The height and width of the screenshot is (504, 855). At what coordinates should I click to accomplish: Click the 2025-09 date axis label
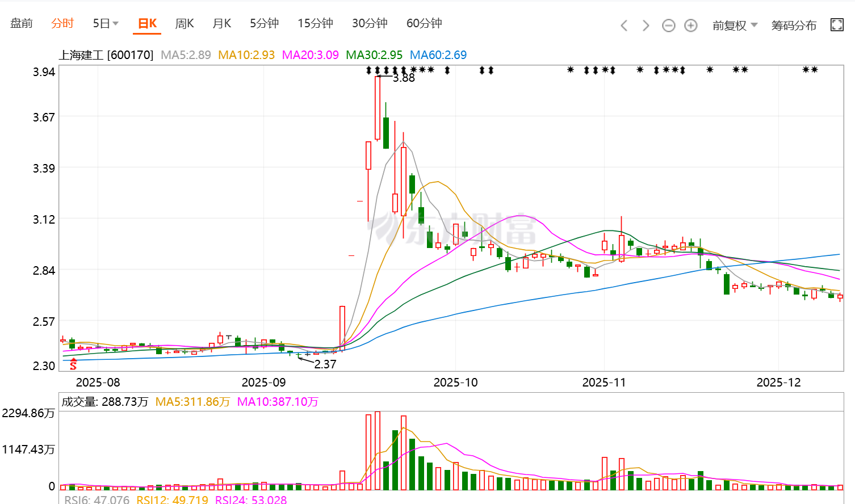coord(264,383)
